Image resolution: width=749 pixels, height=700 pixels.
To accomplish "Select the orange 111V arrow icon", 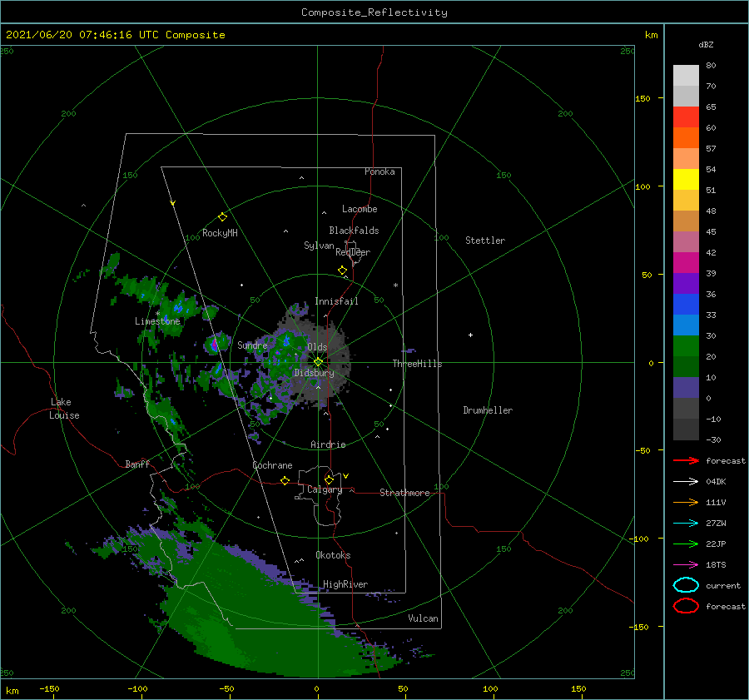I will [x=686, y=502].
